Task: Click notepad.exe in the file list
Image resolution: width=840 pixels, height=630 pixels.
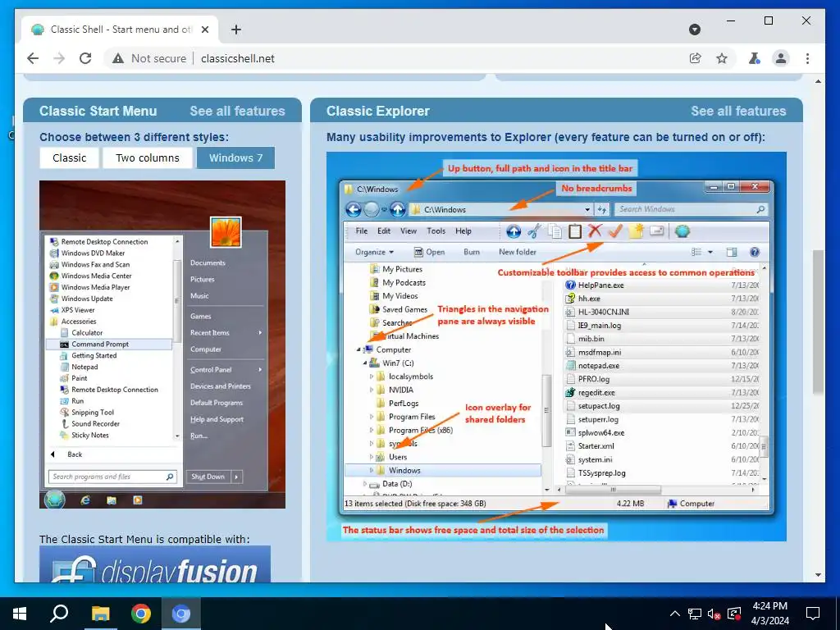Action: point(598,365)
